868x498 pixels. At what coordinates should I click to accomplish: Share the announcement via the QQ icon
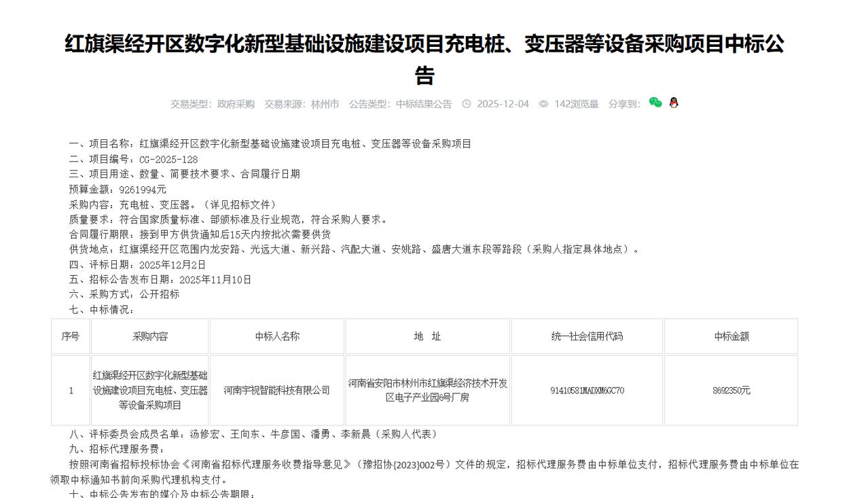point(672,103)
